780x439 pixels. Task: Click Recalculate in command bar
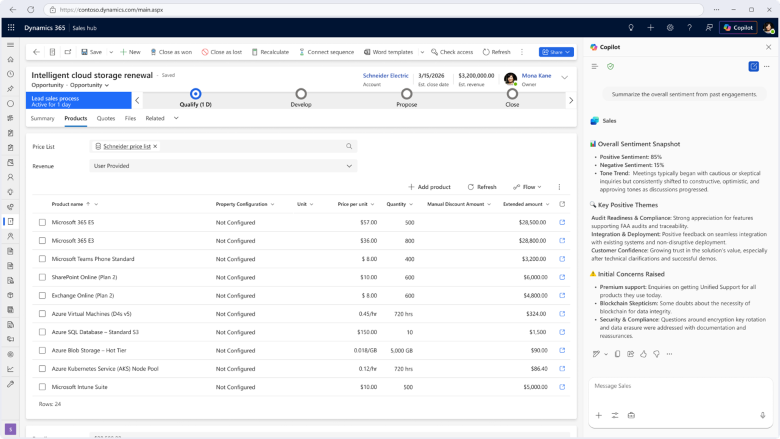[270, 52]
